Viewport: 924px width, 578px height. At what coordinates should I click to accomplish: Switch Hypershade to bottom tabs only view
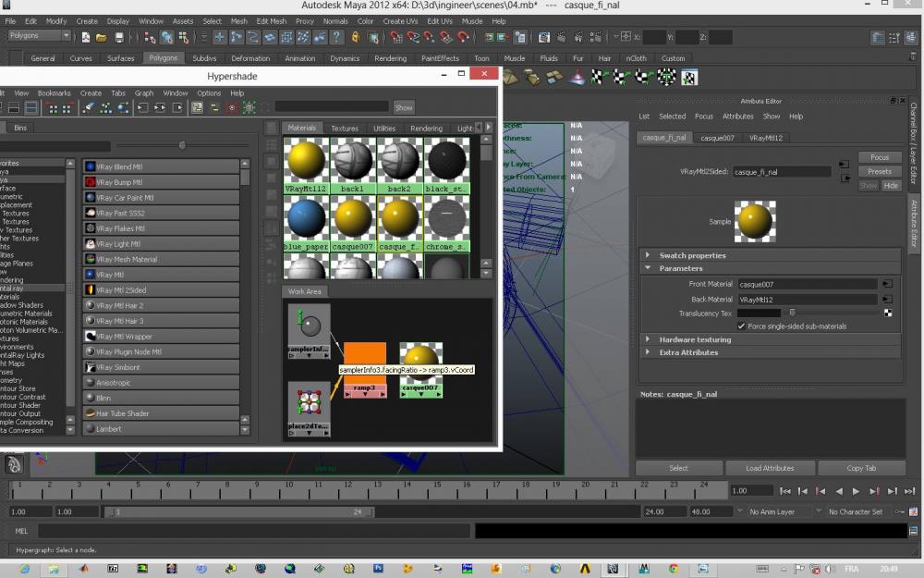point(14,108)
